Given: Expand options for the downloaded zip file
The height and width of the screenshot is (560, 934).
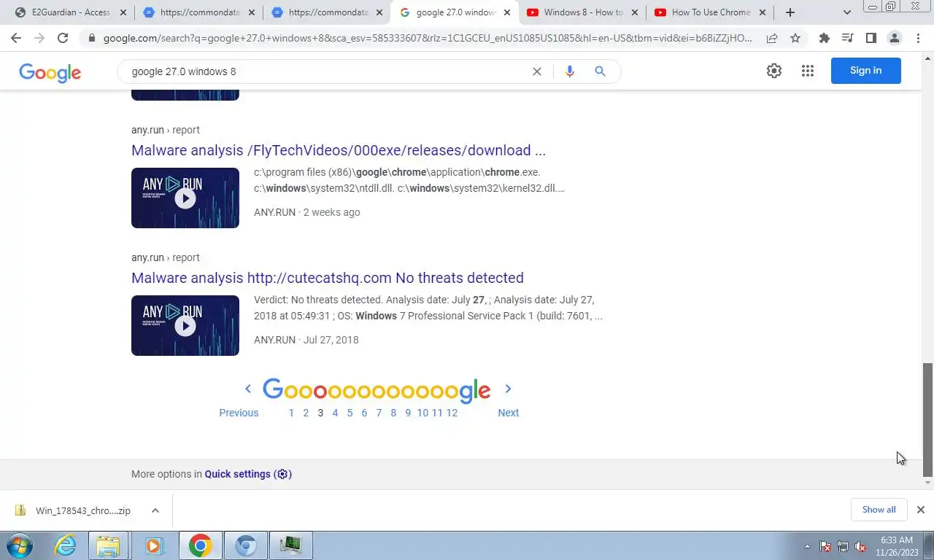Looking at the screenshot, I should (155, 510).
